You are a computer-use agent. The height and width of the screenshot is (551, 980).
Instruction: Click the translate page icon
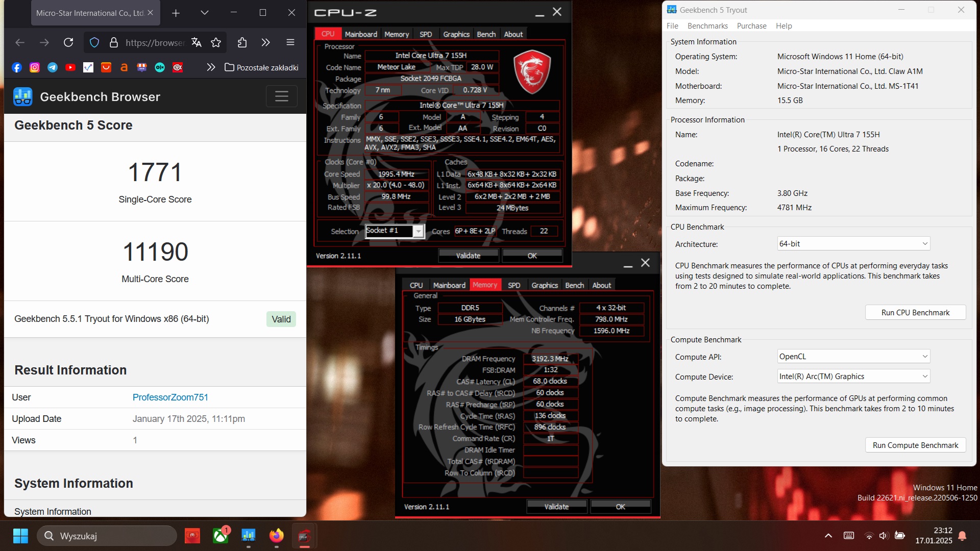(197, 42)
